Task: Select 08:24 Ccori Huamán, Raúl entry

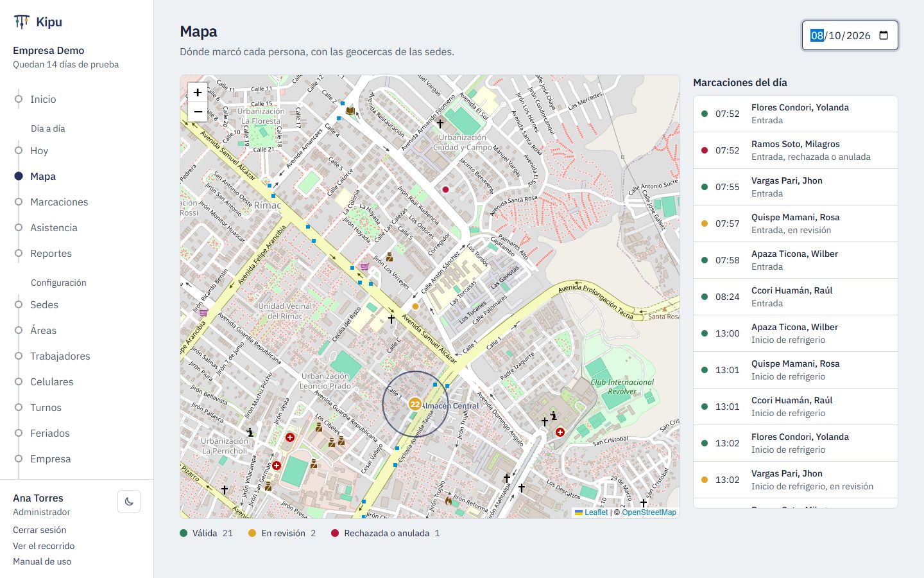Action: click(x=796, y=297)
